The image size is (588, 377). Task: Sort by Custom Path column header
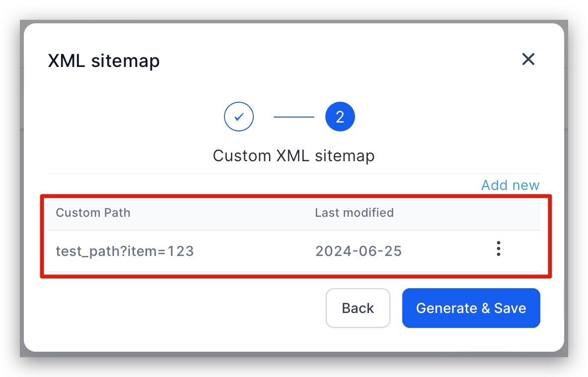(x=93, y=213)
